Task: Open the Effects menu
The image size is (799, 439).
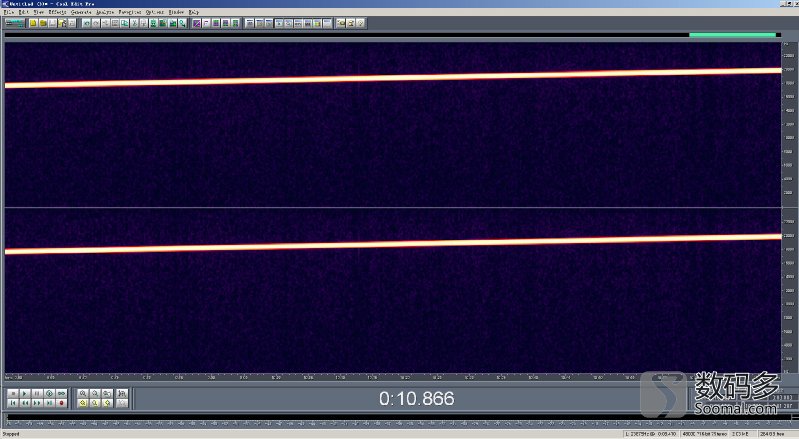Action: click(57, 12)
